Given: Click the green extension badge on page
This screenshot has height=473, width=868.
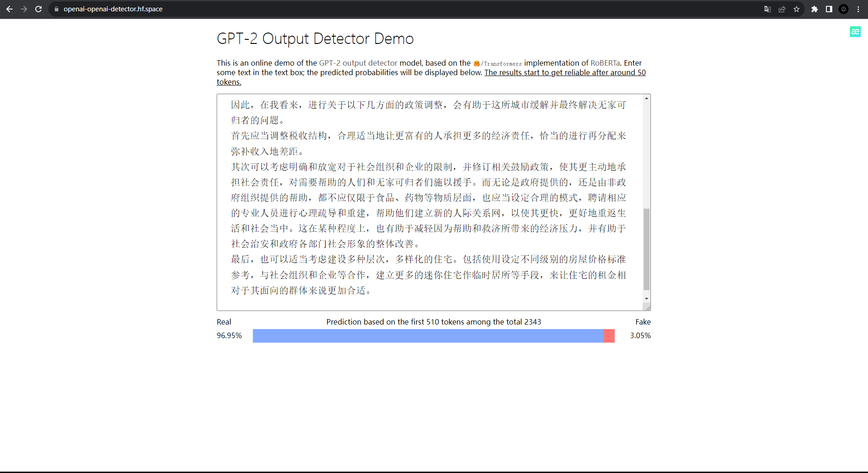Looking at the screenshot, I should pyautogui.click(x=855, y=32).
